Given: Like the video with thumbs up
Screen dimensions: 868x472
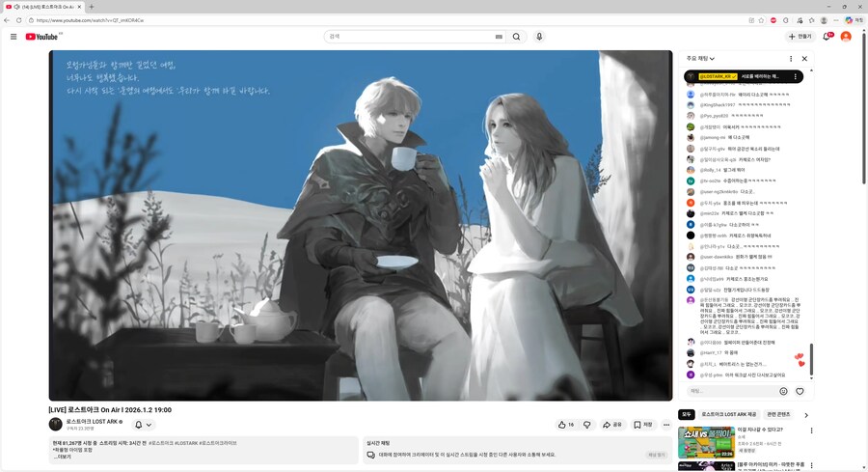Looking at the screenshot, I should [566, 425].
